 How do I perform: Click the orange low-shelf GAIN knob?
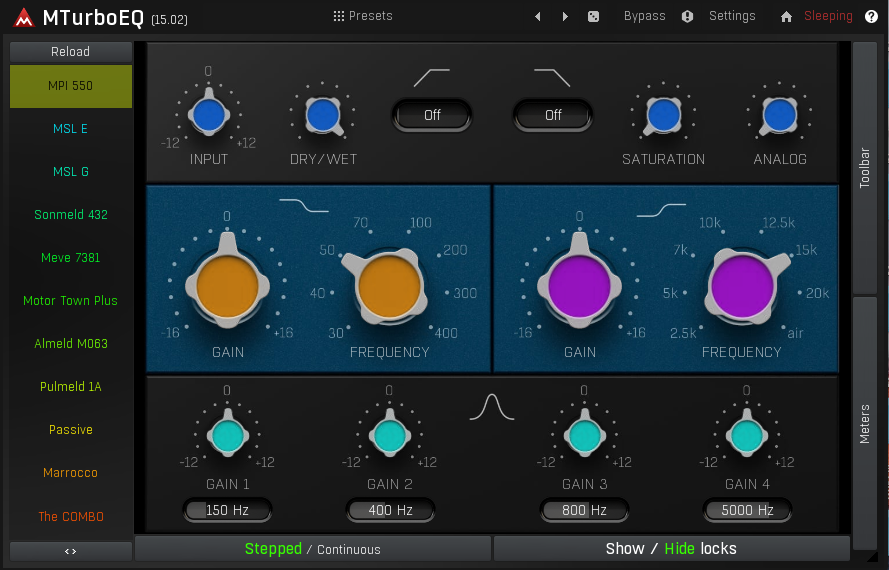[227, 285]
